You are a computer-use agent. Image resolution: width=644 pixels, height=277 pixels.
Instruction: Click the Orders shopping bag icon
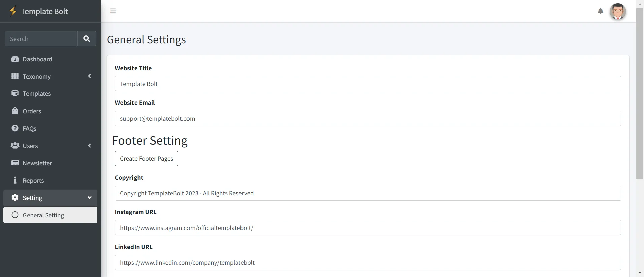[x=15, y=111]
